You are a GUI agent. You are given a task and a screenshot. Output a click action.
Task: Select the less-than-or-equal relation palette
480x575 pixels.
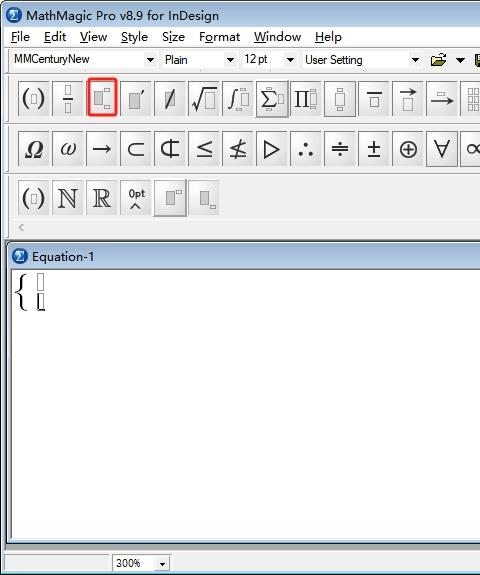[x=204, y=149]
